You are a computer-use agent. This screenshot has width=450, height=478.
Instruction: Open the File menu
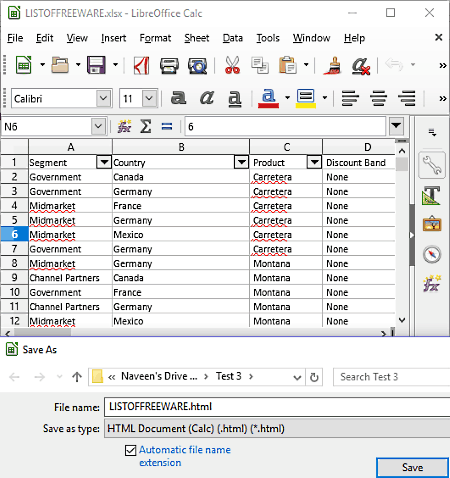point(15,38)
